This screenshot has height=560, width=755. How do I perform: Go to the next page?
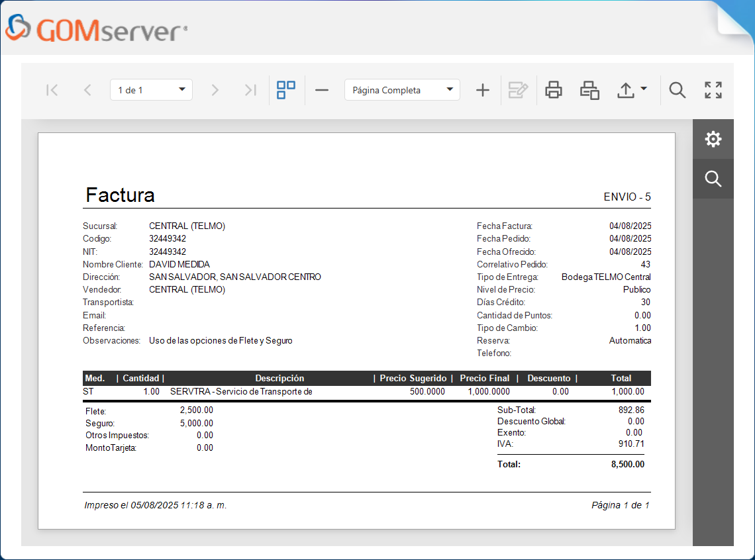coord(215,90)
